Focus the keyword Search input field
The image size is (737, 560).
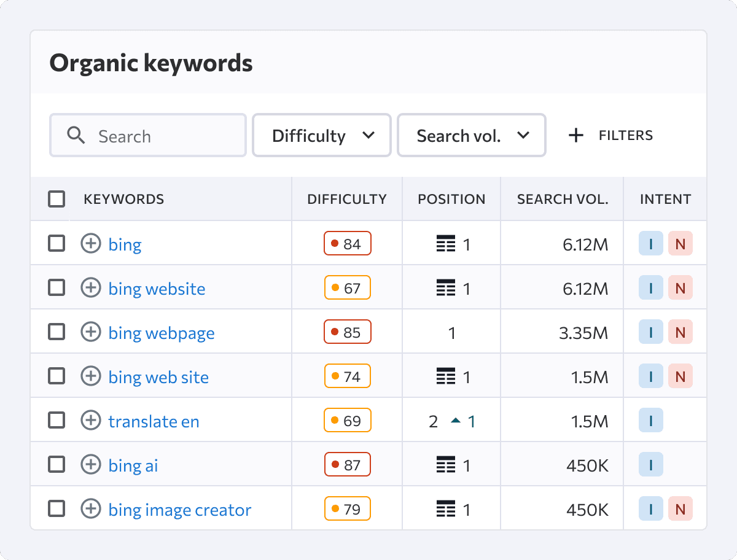pos(148,135)
